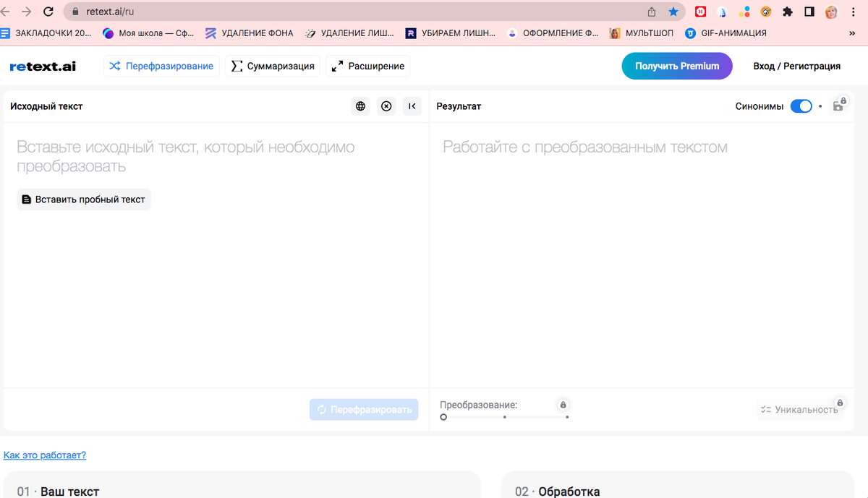
Task: Toggle the browser side panel icon
Action: pyautogui.click(x=809, y=12)
